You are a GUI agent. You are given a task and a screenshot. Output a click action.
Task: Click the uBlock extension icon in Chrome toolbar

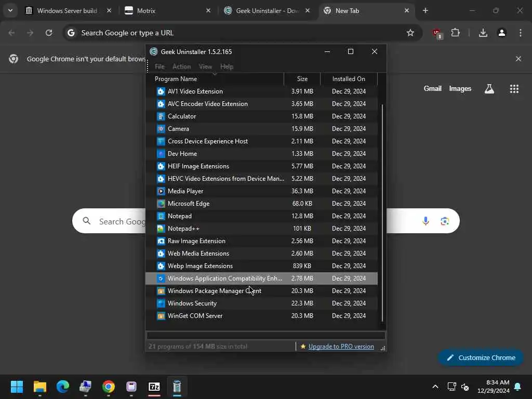tap(437, 33)
